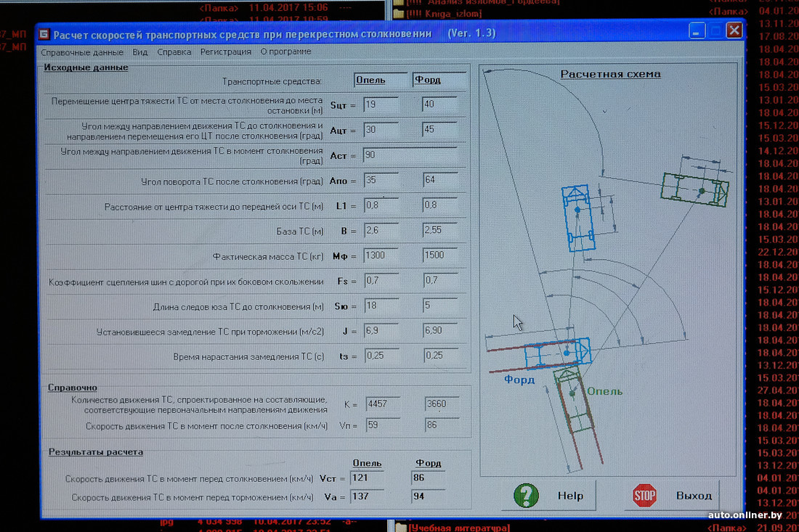Click the Опель L1 field
The image size is (799, 532).
381,205
